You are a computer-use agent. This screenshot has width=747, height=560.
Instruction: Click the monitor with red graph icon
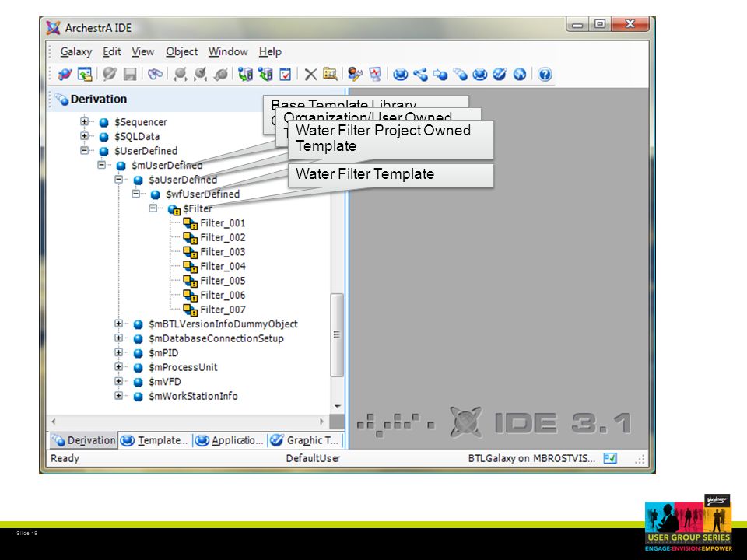pos(375,75)
